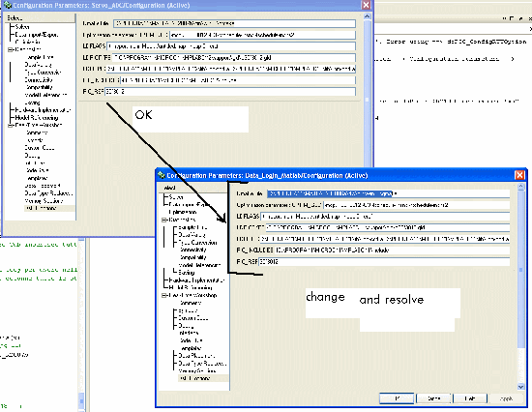Viewport: 532px width, 412px height.
Task: Select Interface in Data_Login_Matlab tree
Action: (x=189, y=333)
